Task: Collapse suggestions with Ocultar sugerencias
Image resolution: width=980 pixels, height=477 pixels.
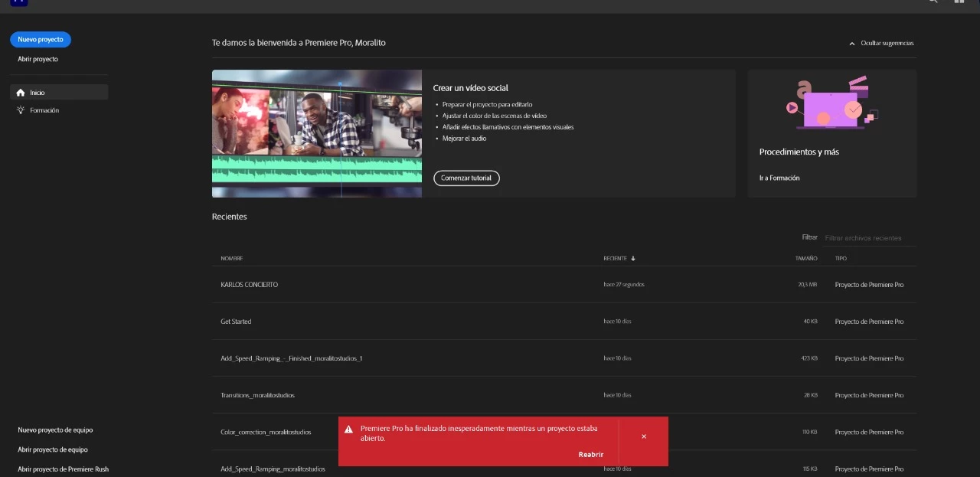Action: coord(881,44)
